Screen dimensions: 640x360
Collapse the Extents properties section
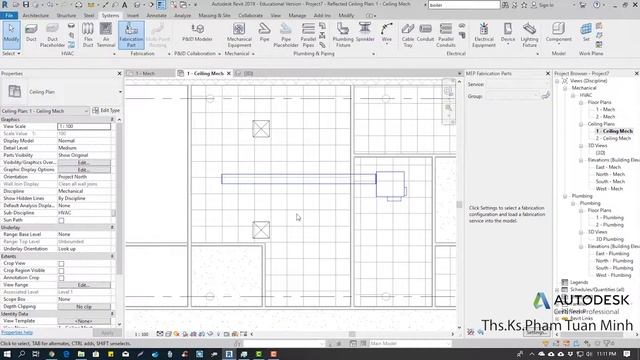(112, 256)
